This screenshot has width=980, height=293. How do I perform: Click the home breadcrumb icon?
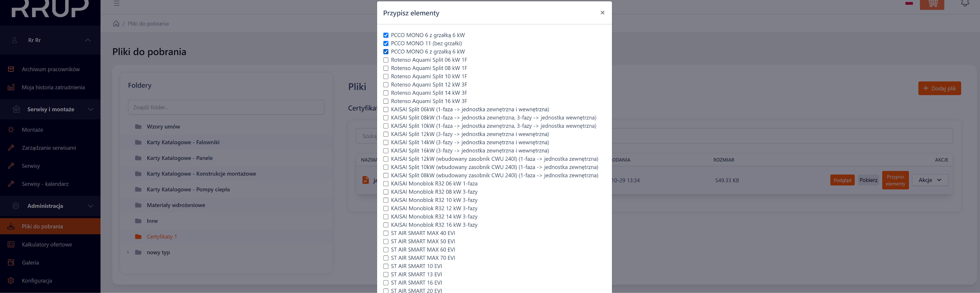(x=116, y=24)
